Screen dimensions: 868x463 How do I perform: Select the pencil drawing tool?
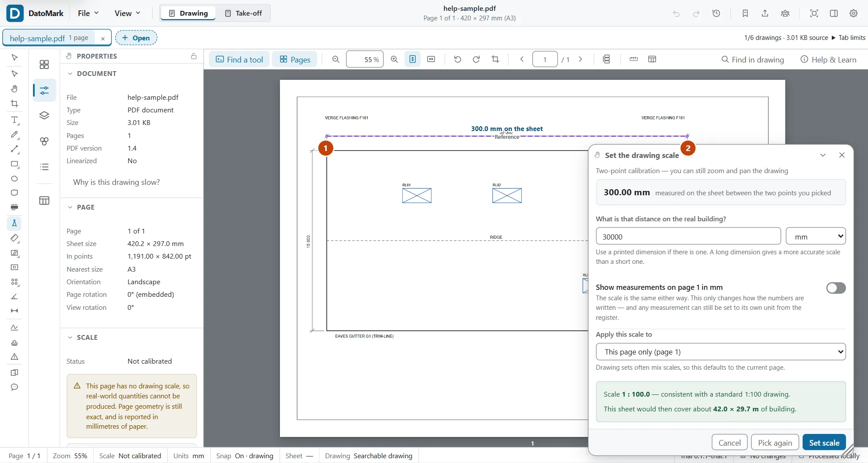click(14, 135)
